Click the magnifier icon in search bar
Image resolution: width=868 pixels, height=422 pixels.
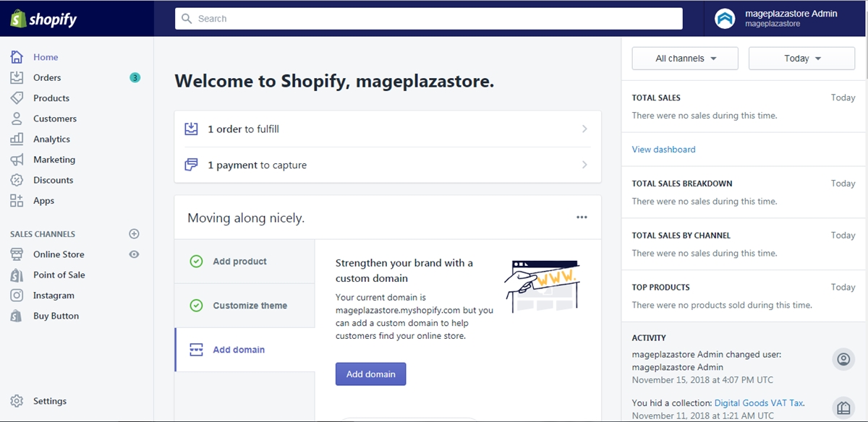point(187,19)
